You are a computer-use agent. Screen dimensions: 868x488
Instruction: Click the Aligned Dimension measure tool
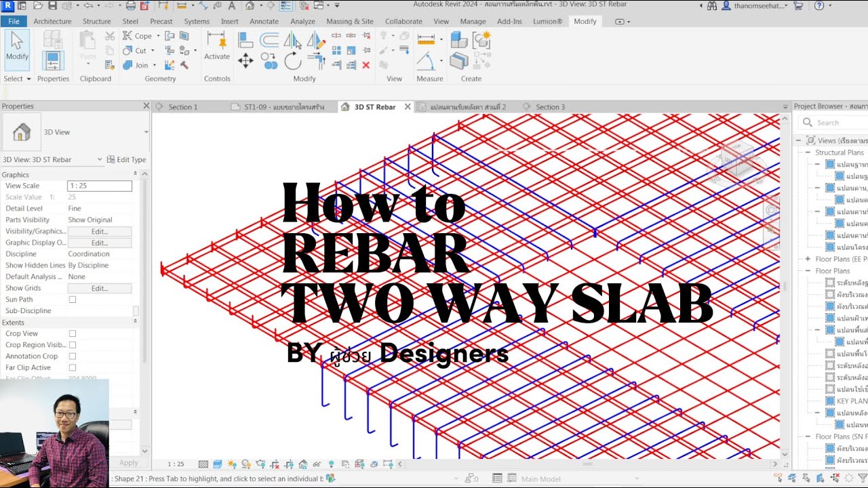tap(426, 40)
